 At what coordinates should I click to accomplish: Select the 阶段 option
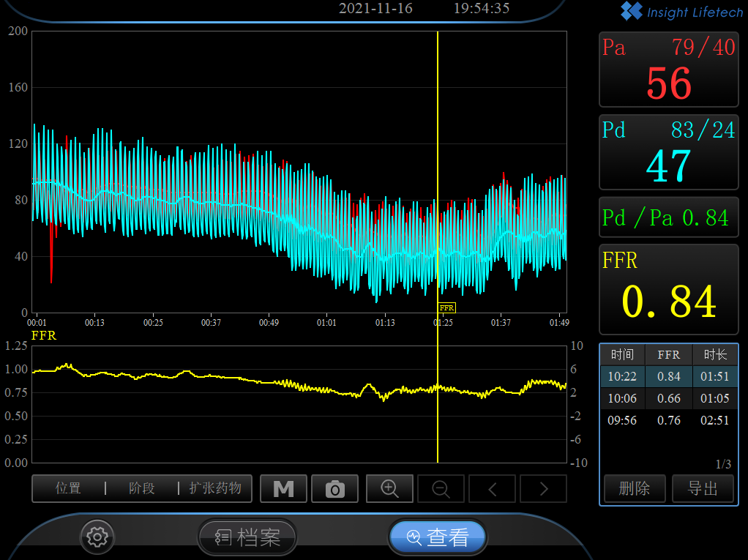(x=142, y=488)
